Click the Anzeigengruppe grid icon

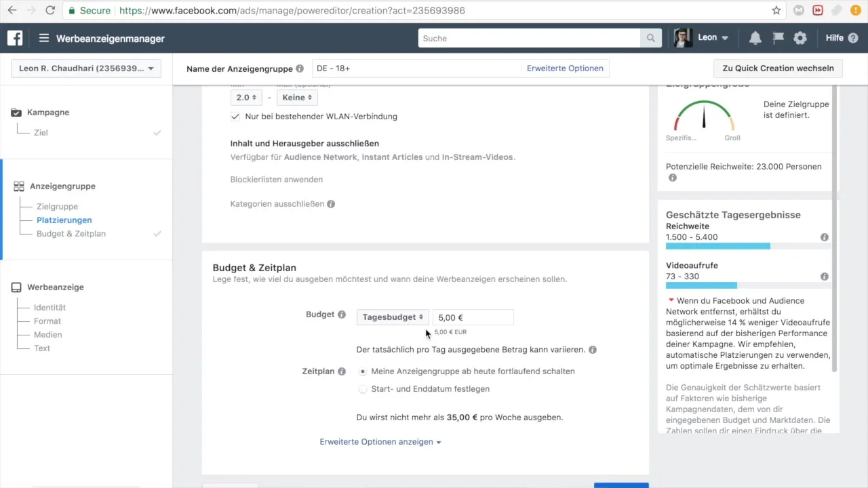click(19, 186)
